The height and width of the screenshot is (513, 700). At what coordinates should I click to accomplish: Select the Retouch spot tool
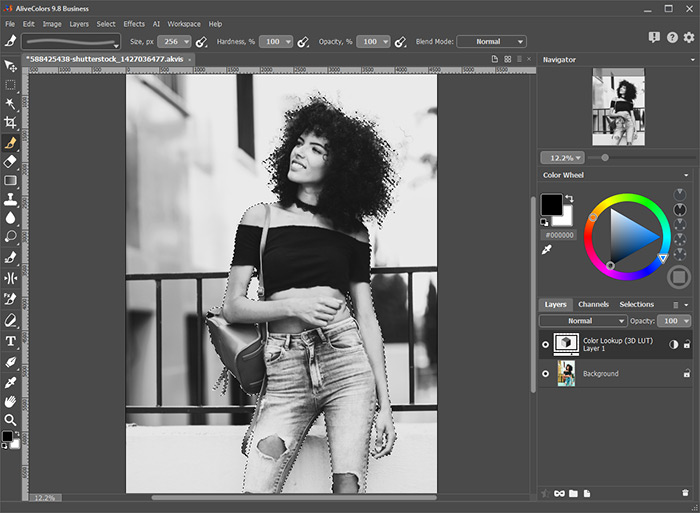(x=10, y=299)
